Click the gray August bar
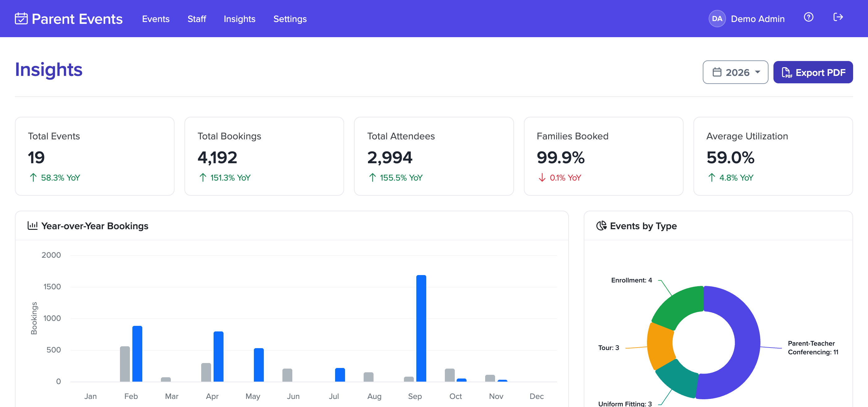Image resolution: width=868 pixels, height=407 pixels. tap(369, 377)
